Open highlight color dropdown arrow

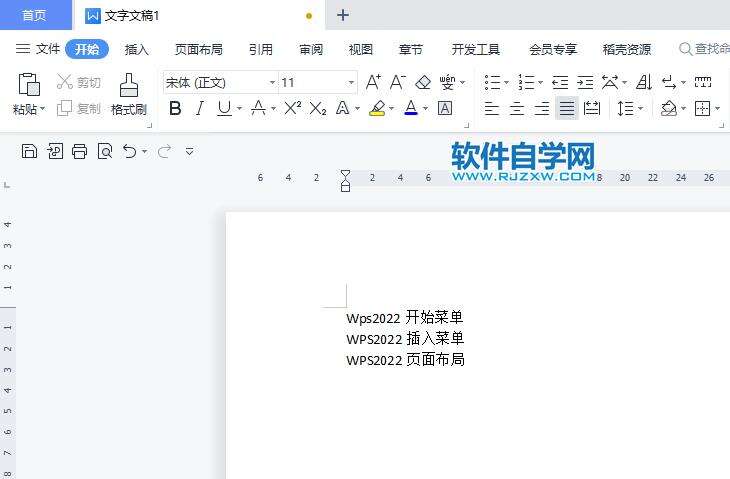(391, 109)
